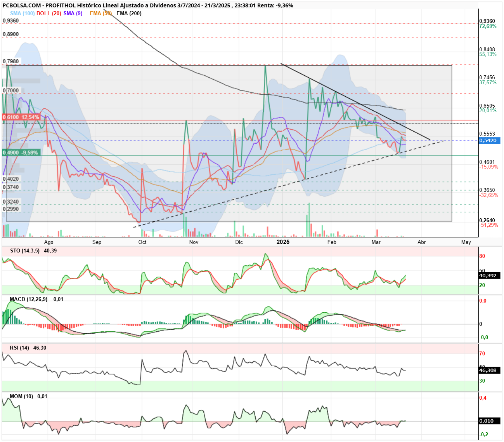
Task: Click the green 0,4900 -9,59% support tag
Action: (x=21, y=153)
